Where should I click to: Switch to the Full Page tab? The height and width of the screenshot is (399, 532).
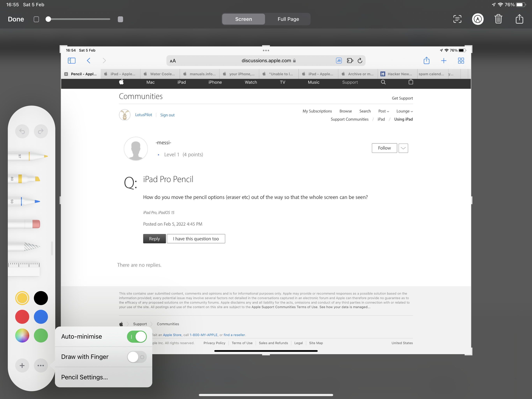(288, 19)
